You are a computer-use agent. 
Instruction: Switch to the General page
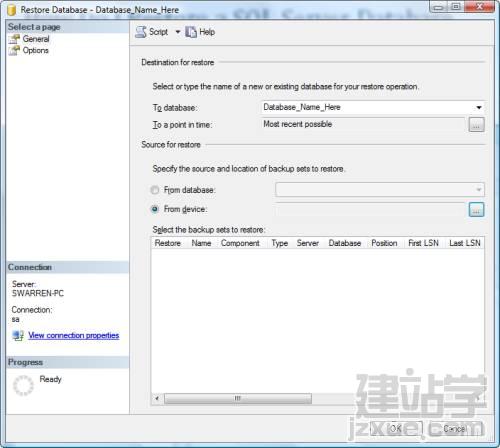(x=36, y=39)
